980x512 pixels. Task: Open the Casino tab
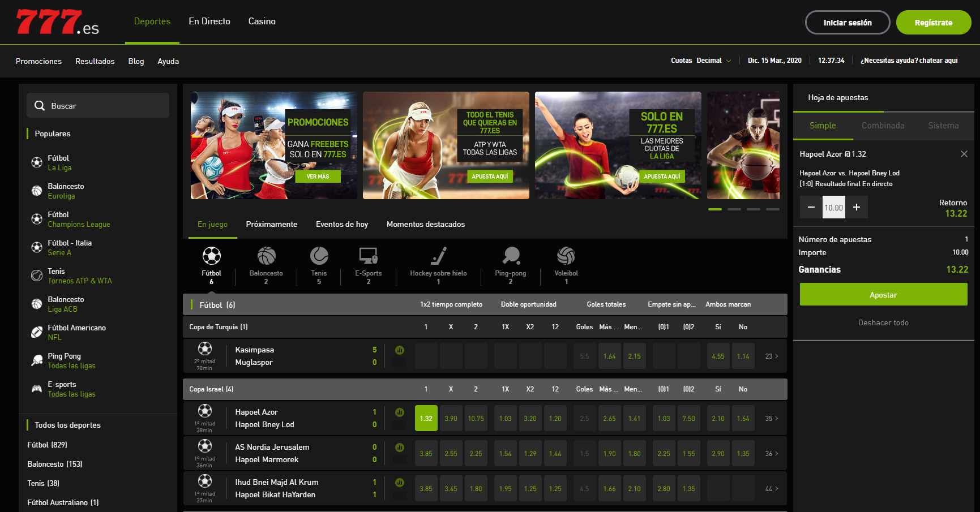point(262,21)
